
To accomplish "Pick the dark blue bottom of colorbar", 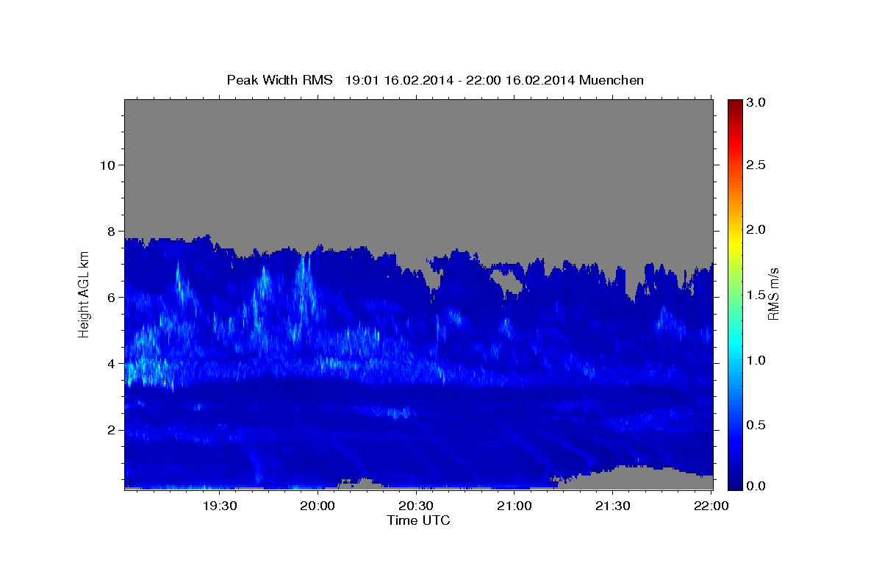I will pyautogui.click(x=734, y=482).
